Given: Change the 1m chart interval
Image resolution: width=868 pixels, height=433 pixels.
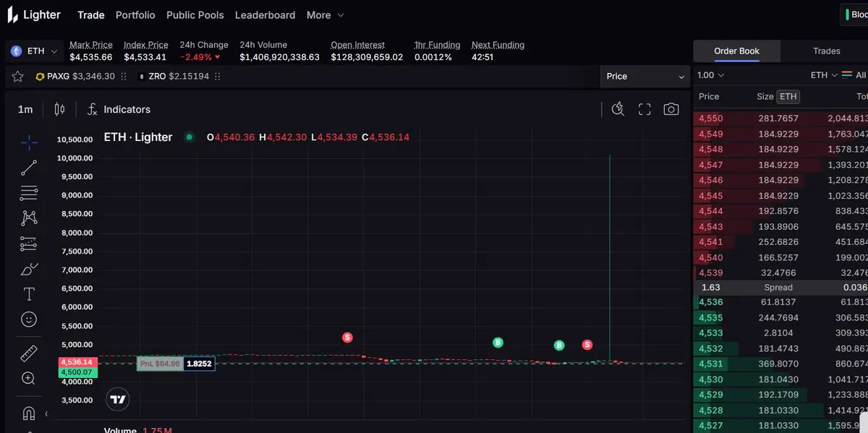Looking at the screenshot, I should [25, 109].
